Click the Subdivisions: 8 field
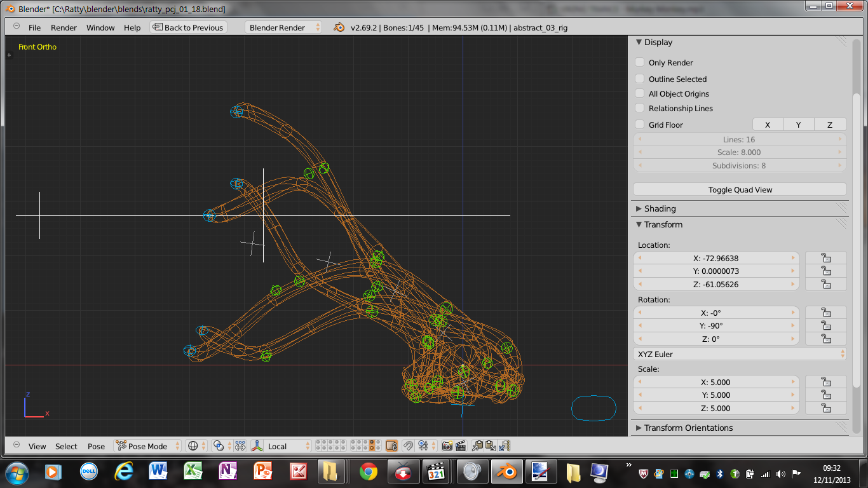 coord(740,165)
